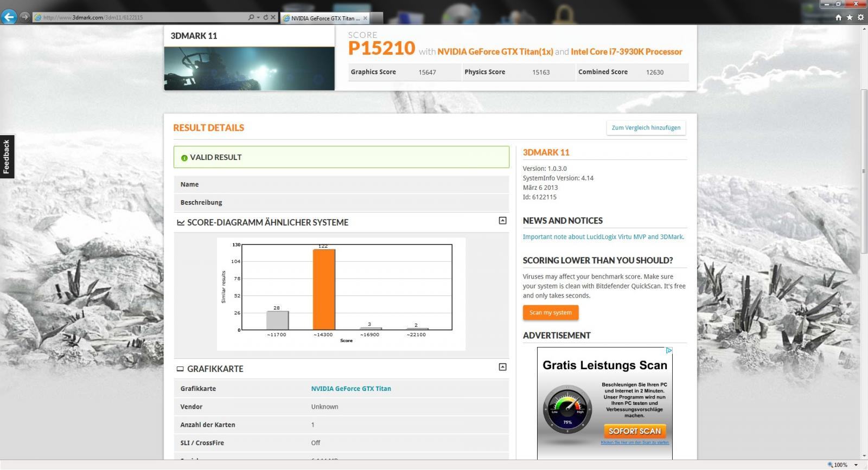Click Graphics Score value 15647
Image resolution: width=868 pixels, height=470 pixels.
[x=427, y=72]
